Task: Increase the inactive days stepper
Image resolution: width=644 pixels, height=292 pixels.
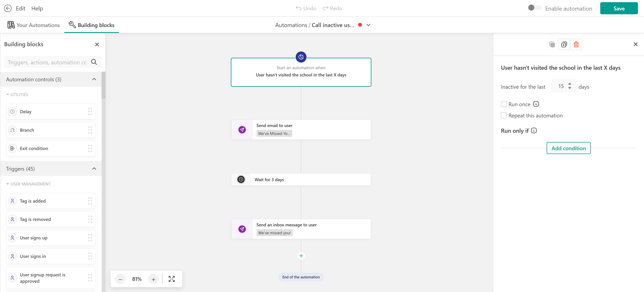Action: pos(570,84)
